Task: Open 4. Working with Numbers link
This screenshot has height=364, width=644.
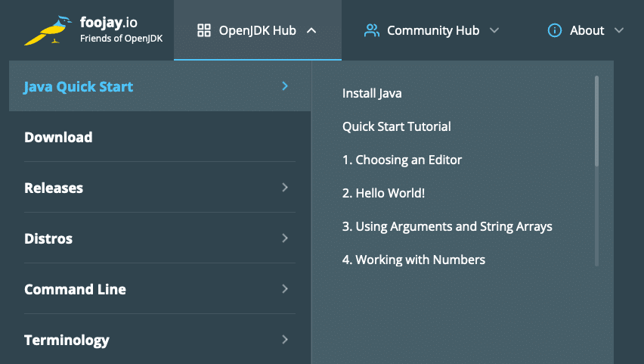Action: pos(413,260)
